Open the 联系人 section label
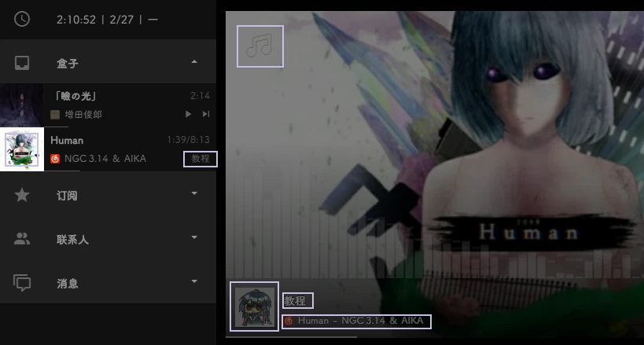Image resolution: width=644 pixels, height=345 pixels. (72, 240)
